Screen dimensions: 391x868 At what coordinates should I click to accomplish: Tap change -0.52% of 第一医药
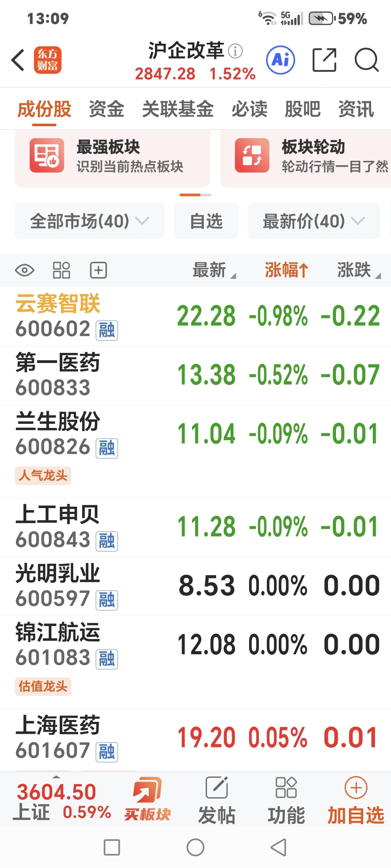(x=278, y=375)
